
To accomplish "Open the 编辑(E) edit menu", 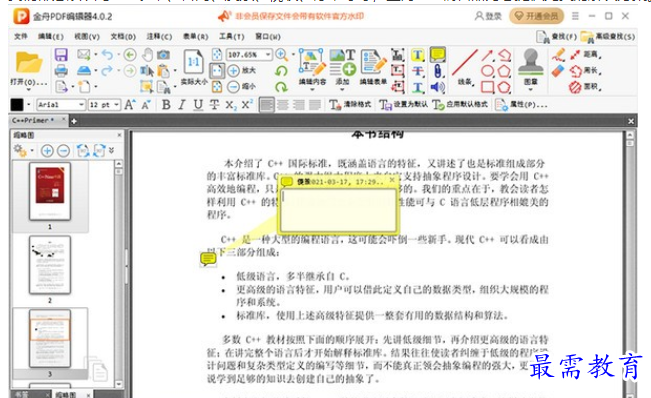I will pyautogui.click(x=51, y=37).
